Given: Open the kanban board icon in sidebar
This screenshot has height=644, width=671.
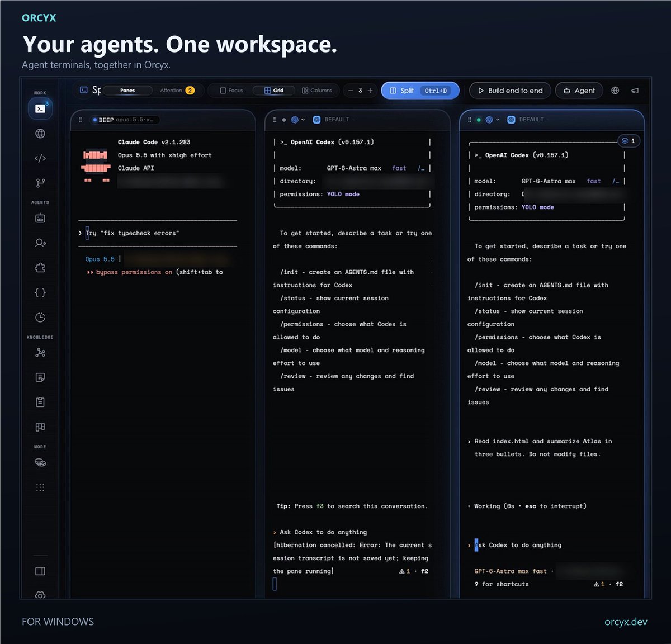Looking at the screenshot, I should click(x=40, y=427).
